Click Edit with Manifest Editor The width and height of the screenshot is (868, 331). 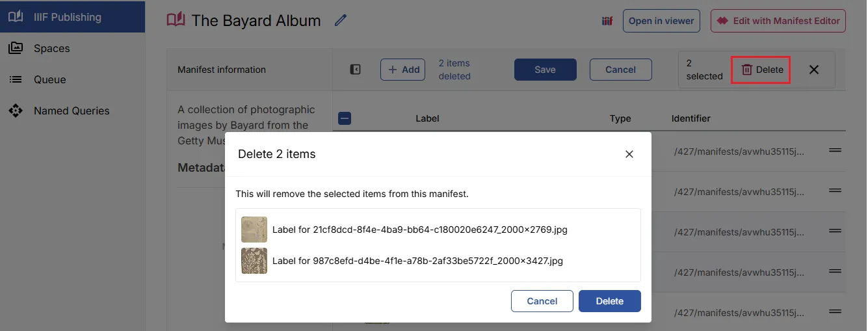click(x=778, y=21)
